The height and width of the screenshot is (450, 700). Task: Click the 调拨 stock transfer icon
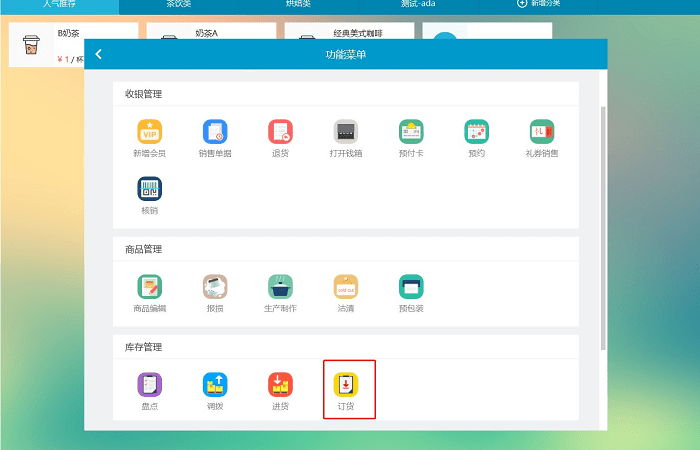(214, 384)
